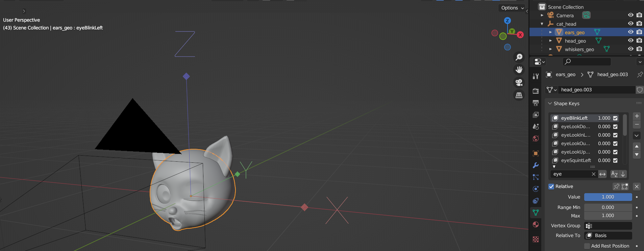The width and height of the screenshot is (644, 251).
Task: Open the shape key specials dropdown menu
Action: tap(637, 135)
